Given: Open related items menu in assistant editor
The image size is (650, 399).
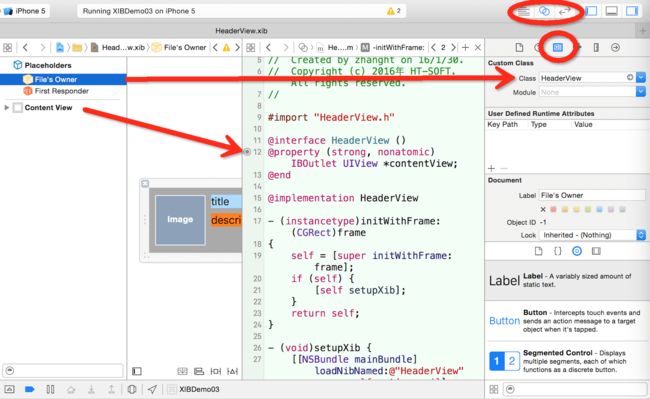Looking at the screenshot, I should tap(250, 48).
